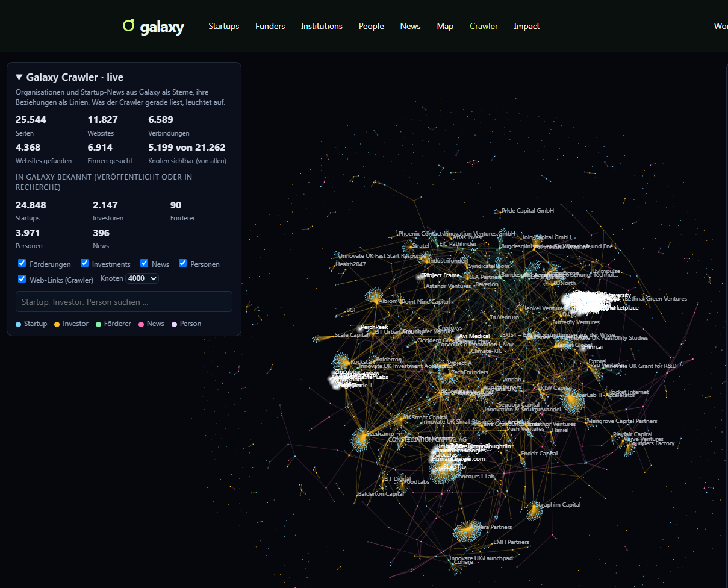Click the lavender Person legend dot

(x=175, y=324)
